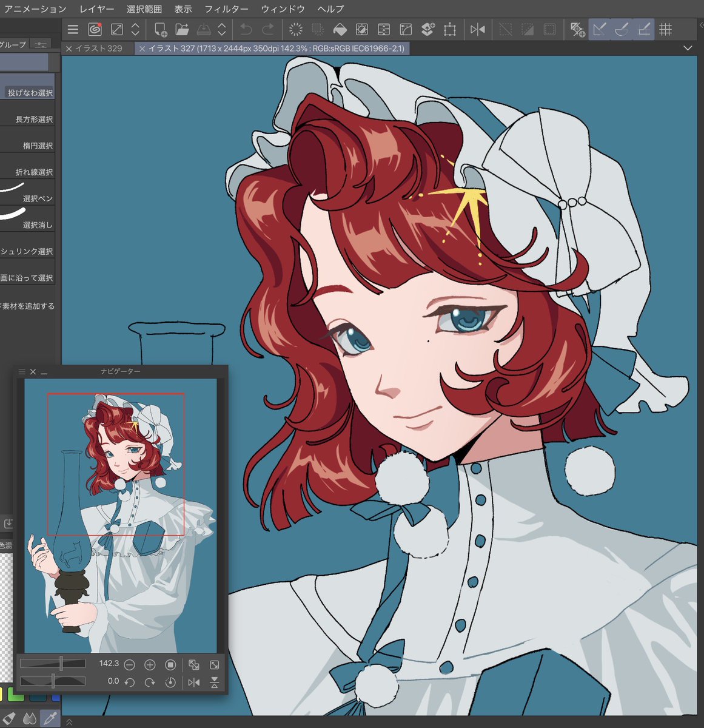The image size is (704, 728).
Task: Click the change image resolution icon
Action: click(x=384, y=29)
